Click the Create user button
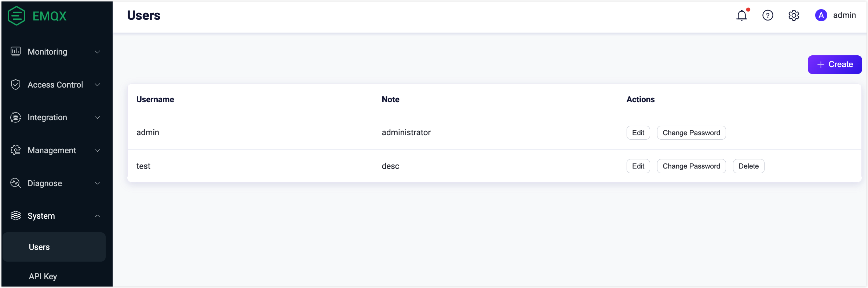Viewport: 868px width, 288px height. click(835, 64)
